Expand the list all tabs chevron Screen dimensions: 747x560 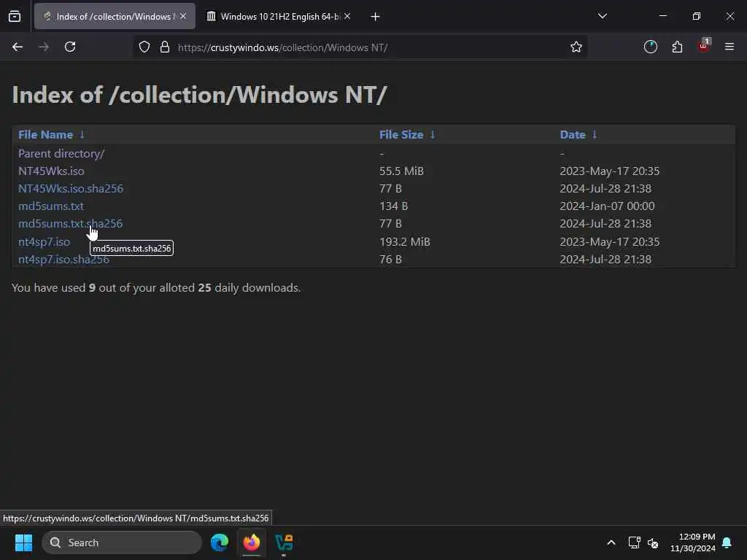pyautogui.click(x=602, y=16)
